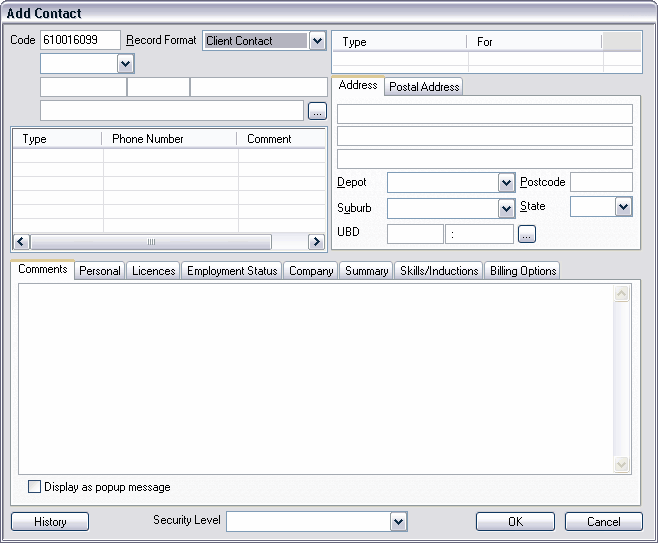This screenshot has width=658, height=543.
Task: Open the Security Level dropdown
Action: 398,521
